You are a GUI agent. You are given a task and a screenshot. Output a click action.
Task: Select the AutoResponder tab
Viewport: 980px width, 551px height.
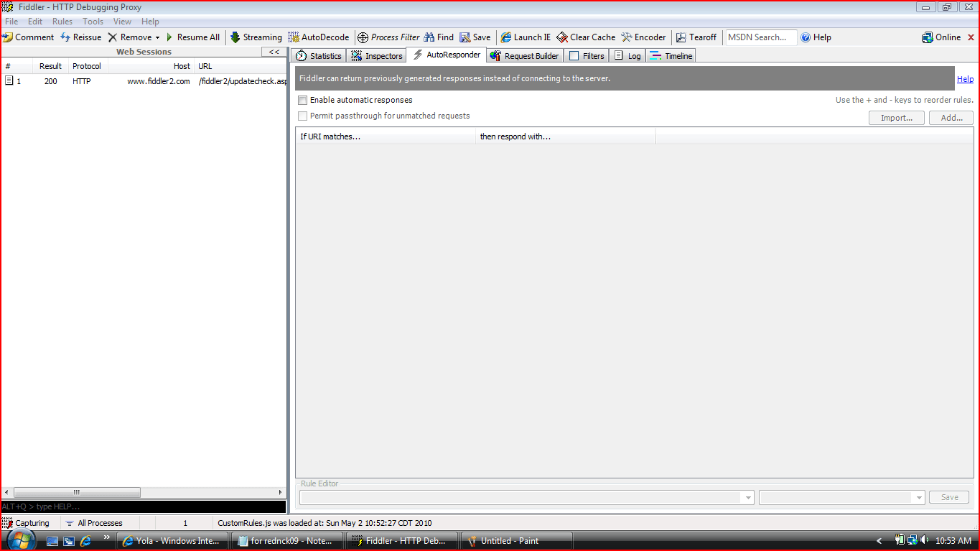(447, 55)
